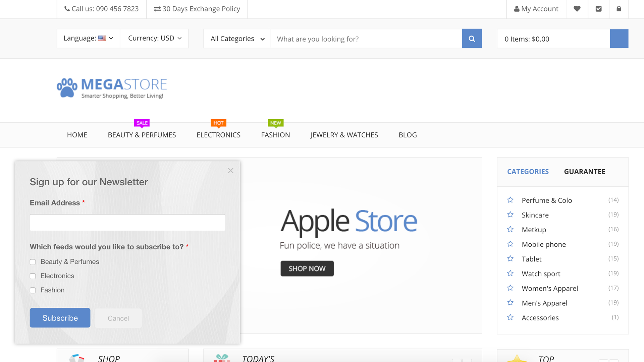The height and width of the screenshot is (362, 644).
Task: Check the Fashion feed checkbox
Action: pos(33,290)
